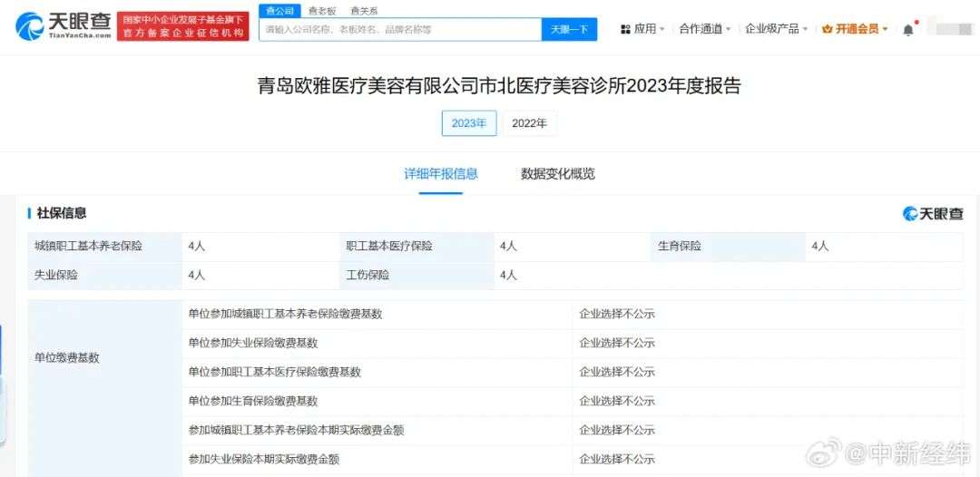Focus the company name search input field
The image size is (980, 477).
[400, 29]
